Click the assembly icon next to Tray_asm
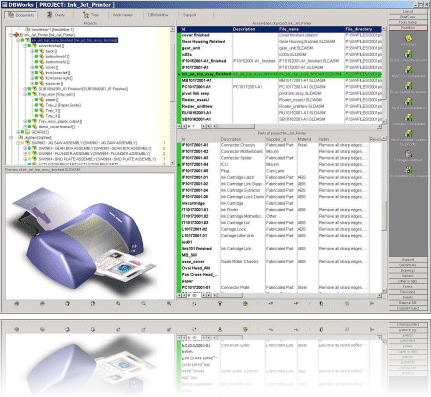 click(34, 94)
